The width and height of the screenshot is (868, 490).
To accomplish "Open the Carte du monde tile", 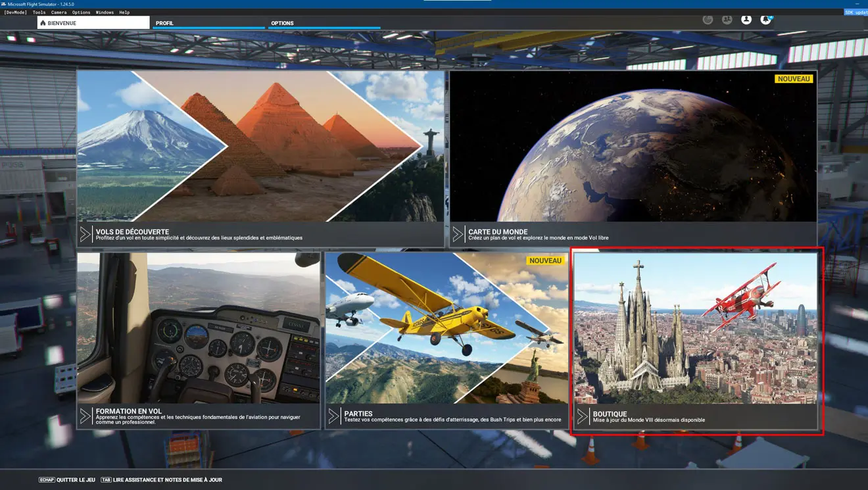I will tap(633, 159).
